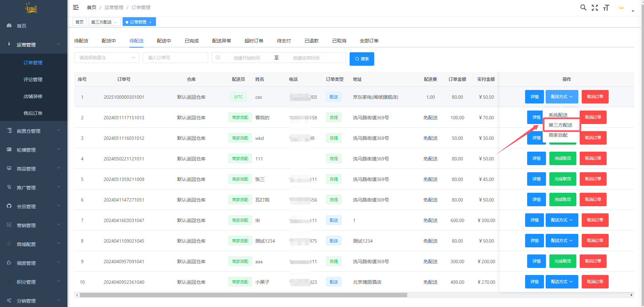
Task: Toggle fullscreen mode icon
Action: point(595,8)
